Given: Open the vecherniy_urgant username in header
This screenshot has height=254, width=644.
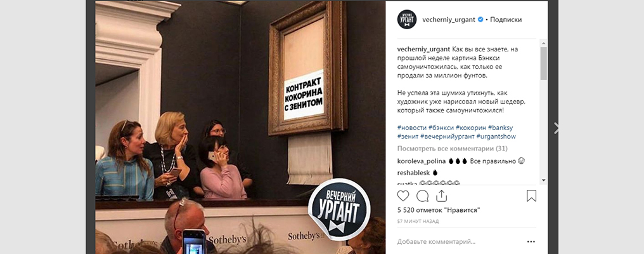Looking at the screenshot, I should pyautogui.click(x=449, y=19).
